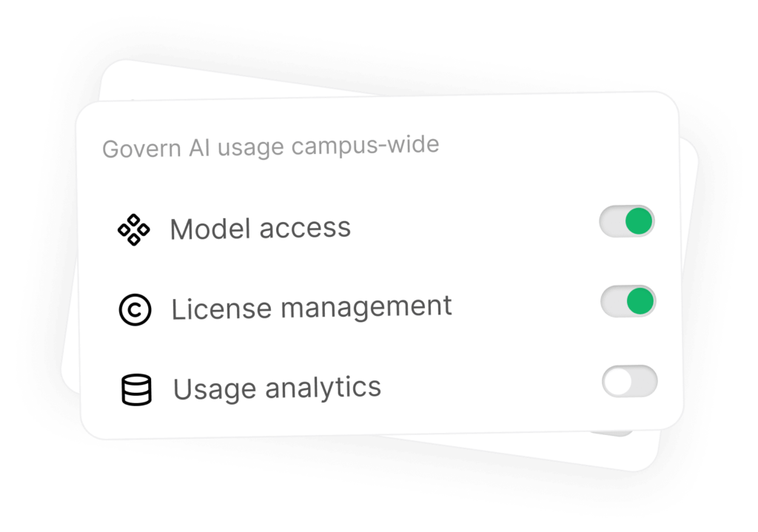This screenshot has width=758, height=532.
Task: Click the Usage analytics database icon
Action: [136, 390]
